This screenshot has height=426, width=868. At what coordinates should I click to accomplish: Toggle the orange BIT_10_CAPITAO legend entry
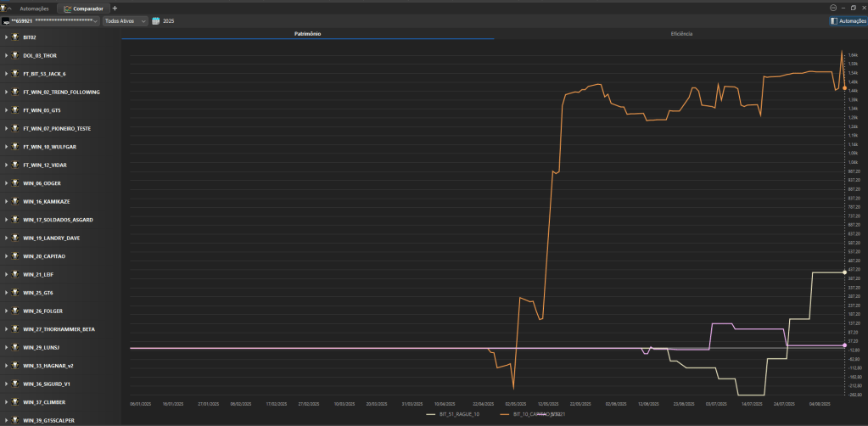click(x=531, y=414)
